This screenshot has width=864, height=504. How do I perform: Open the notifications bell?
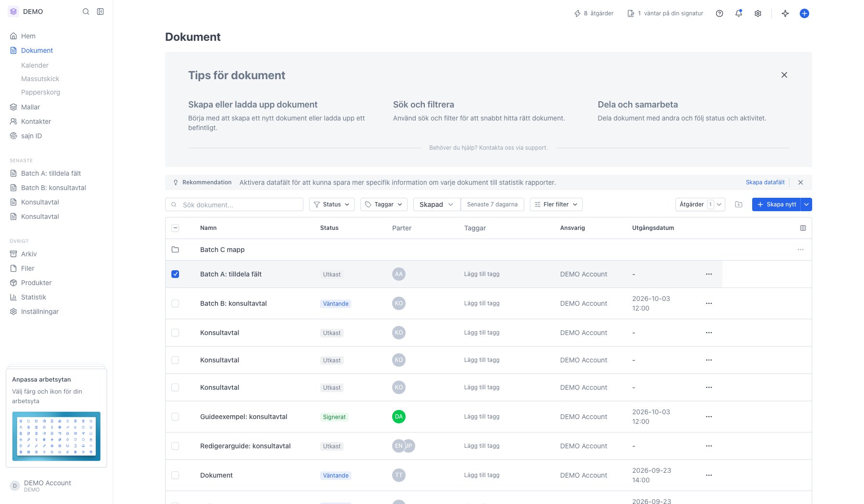739,13
